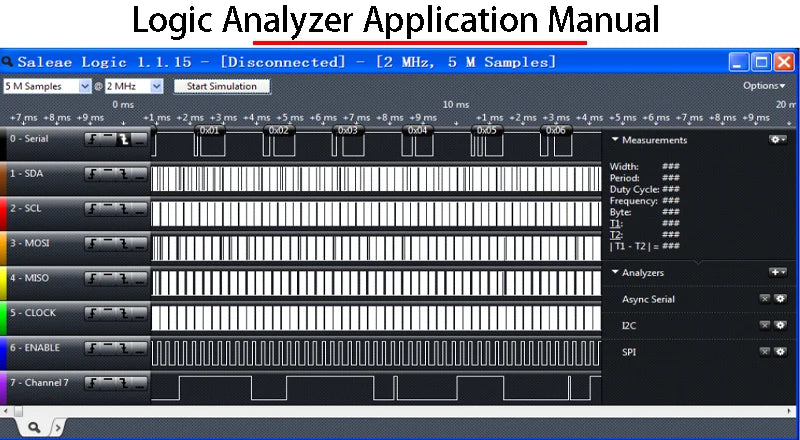Set falling edge trigger on 6 - ENABLE
800x440 pixels.
pyautogui.click(x=124, y=348)
